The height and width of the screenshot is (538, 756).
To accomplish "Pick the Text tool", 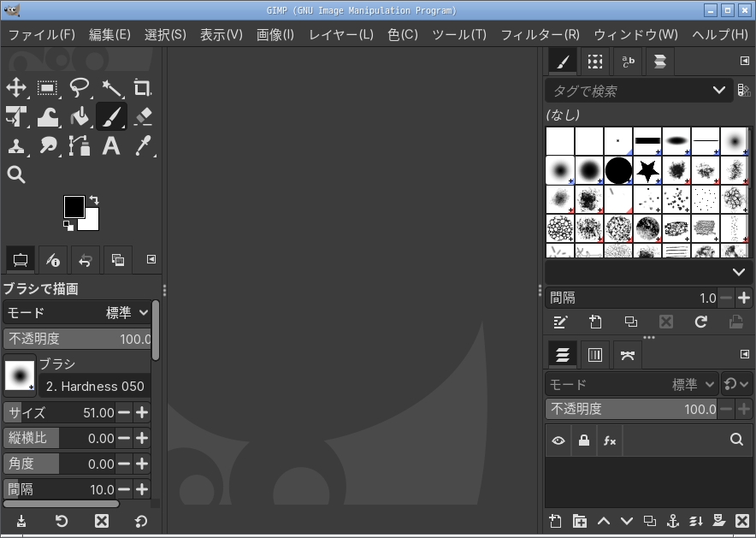I will pos(110,145).
